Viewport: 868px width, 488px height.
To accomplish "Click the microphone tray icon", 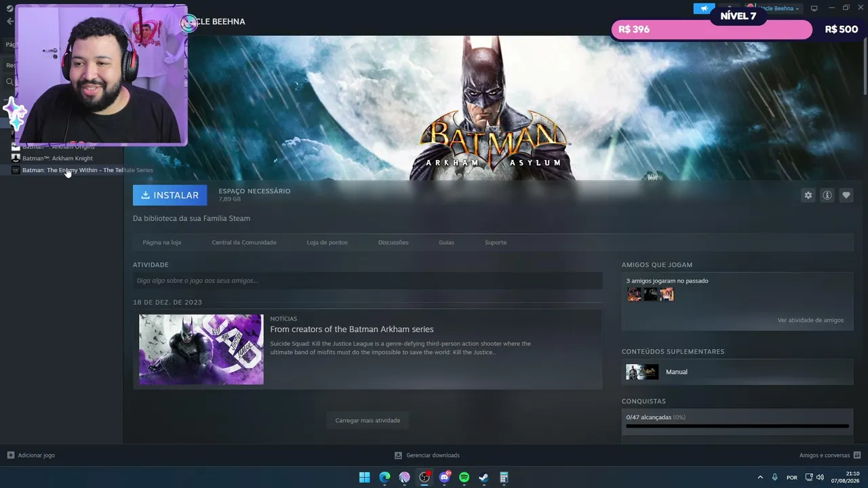I will [x=774, y=477].
